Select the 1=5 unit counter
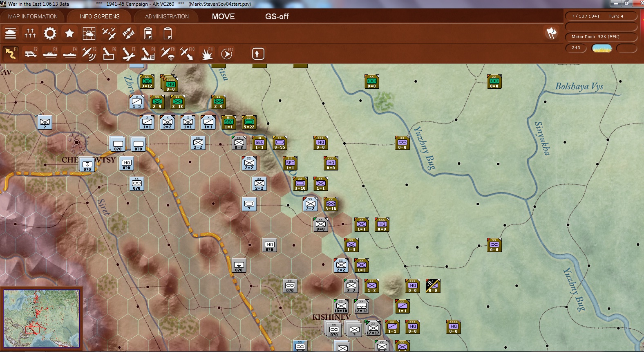Viewport: 644px width, 352px height. click(x=137, y=102)
